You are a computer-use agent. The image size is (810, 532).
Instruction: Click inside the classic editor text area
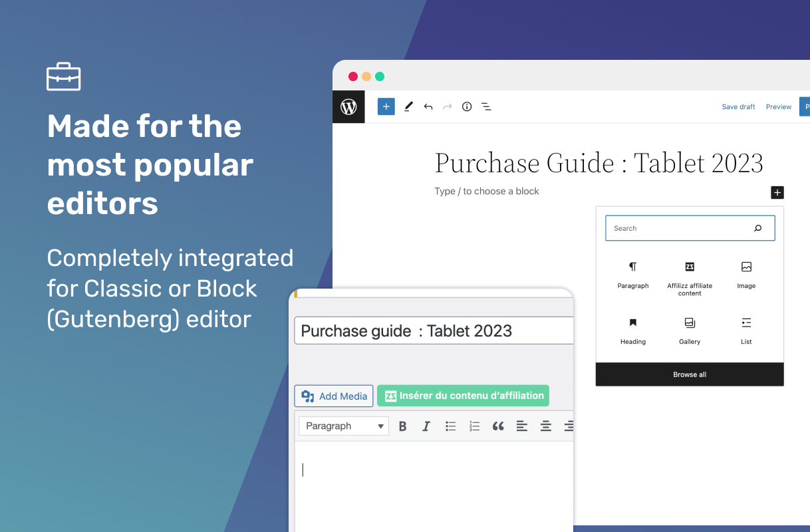pyautogui.click(x=434, y=487)
